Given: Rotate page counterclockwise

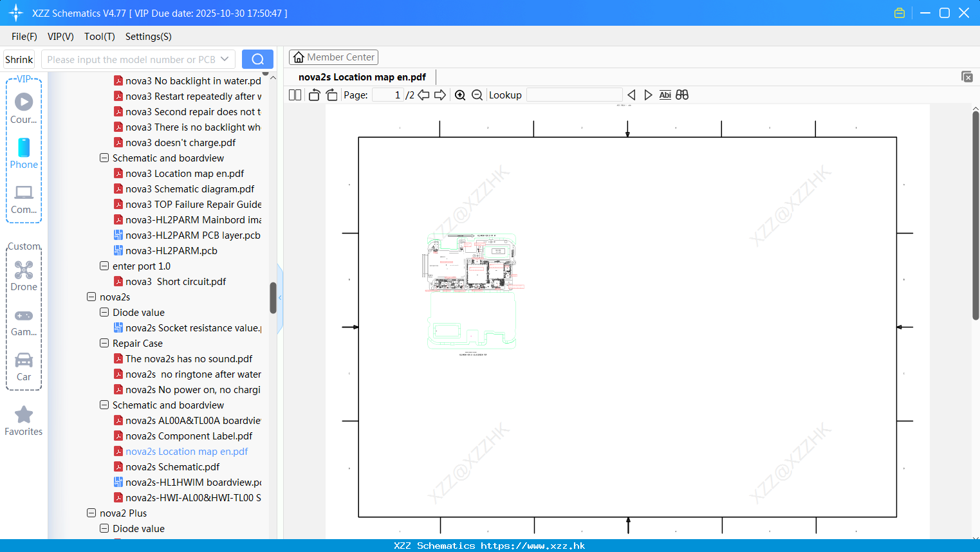Looking at the screenshot, I should pyautogui.click(x=314, y=95).
